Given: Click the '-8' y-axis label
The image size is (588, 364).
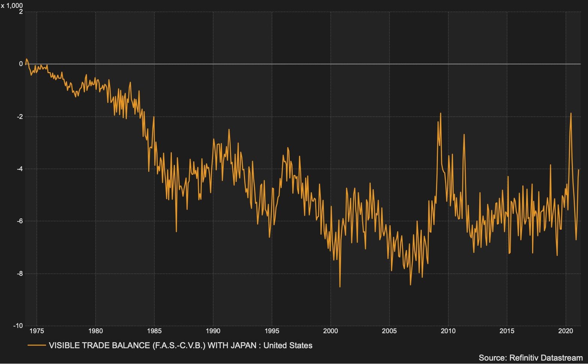Looking at the screenshot, I should click(x=19, y=274).
